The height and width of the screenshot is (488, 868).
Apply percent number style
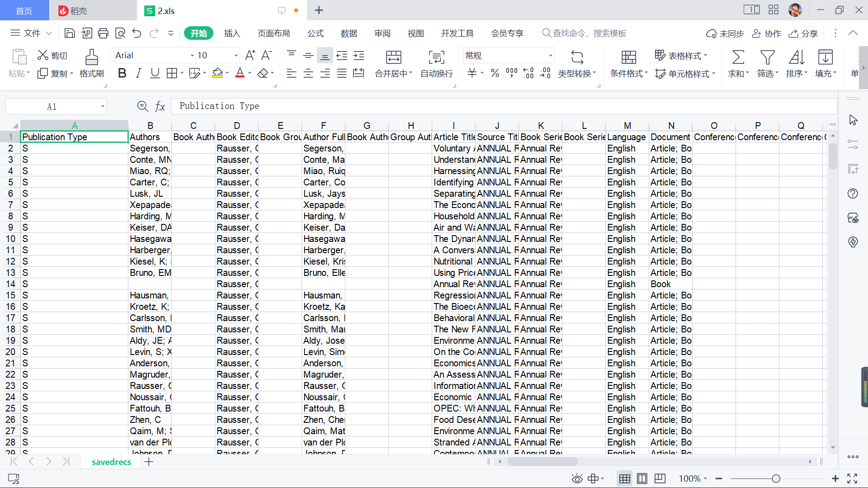495,73
